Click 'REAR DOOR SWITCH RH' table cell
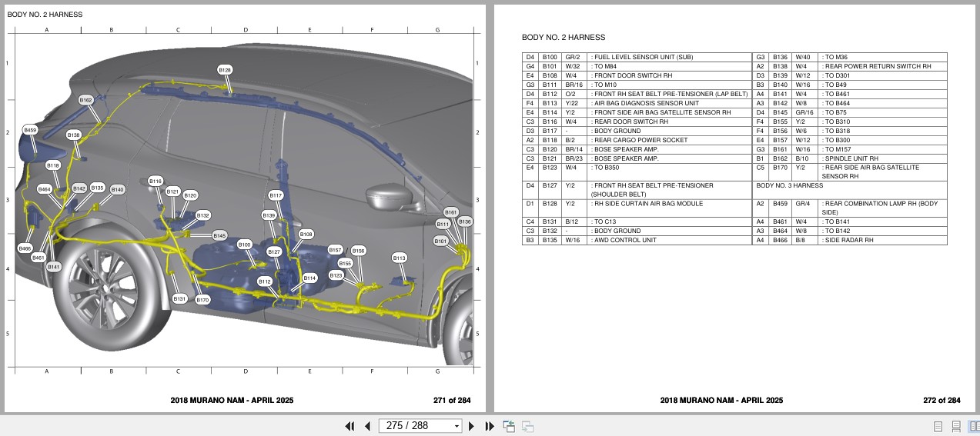Image resolution: width=980 pixels, height=436 pixels. 669,121
